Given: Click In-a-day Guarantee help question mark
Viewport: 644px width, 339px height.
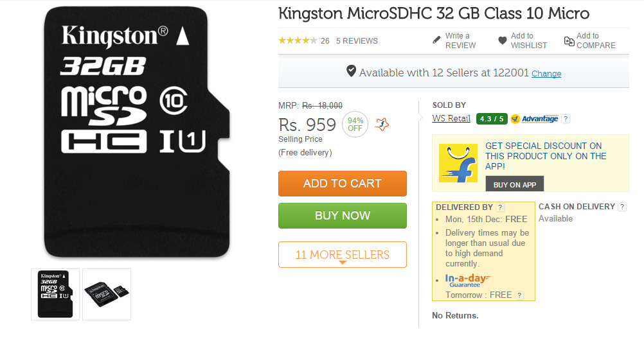Looking at the screenshot, I should 519,295.
